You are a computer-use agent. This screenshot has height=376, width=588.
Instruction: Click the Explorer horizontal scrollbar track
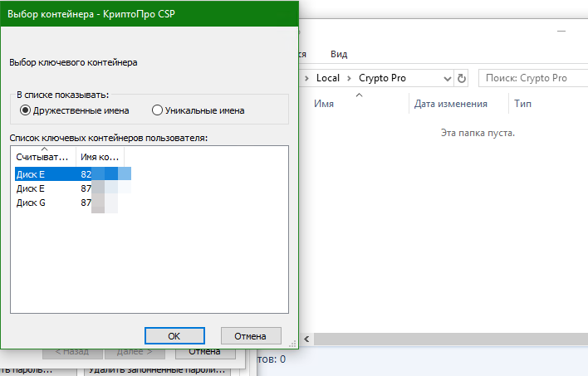pos(451,339)
